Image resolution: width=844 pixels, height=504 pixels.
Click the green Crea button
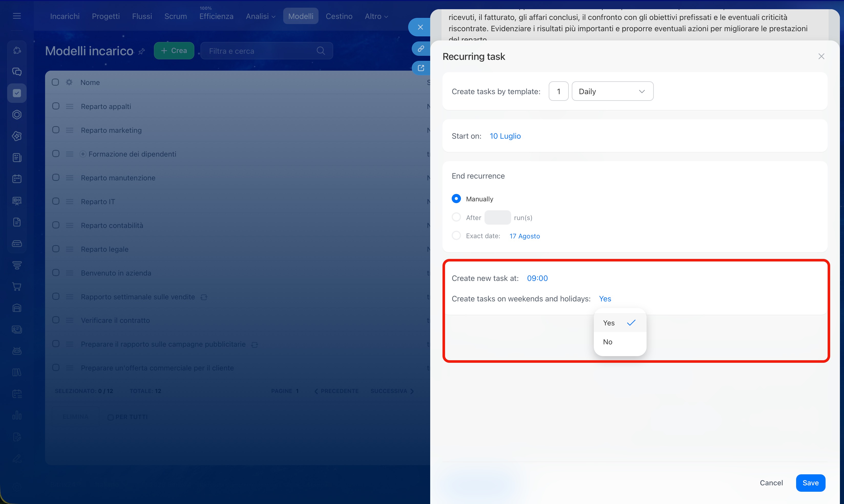[174, 51]
